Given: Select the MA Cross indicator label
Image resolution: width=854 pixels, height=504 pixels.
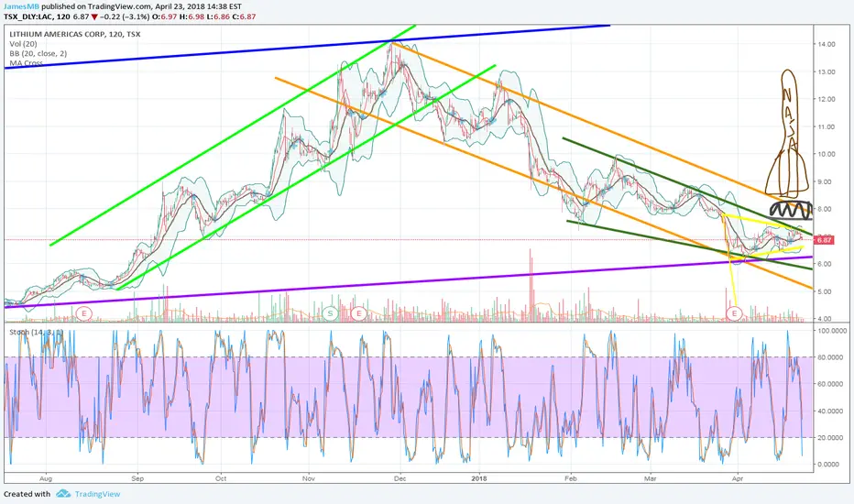Looking at the screenshot, I should [26, 63].
